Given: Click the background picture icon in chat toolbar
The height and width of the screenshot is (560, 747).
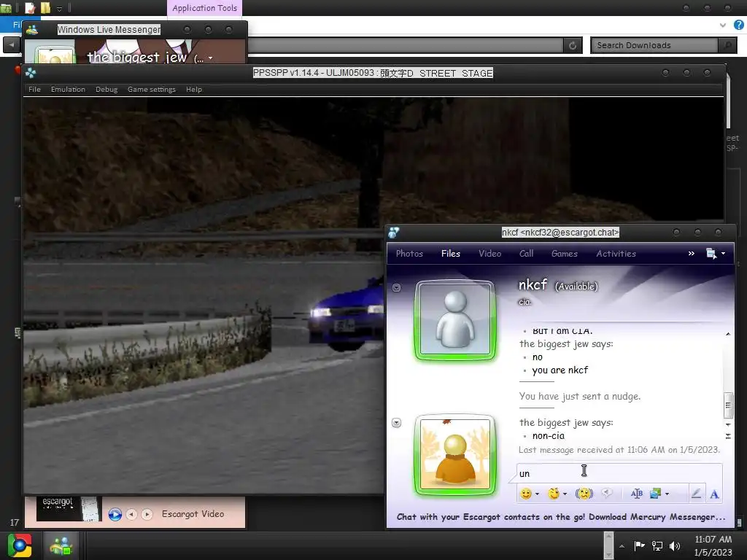Looking at the screenshot, I should click(656, 494).
